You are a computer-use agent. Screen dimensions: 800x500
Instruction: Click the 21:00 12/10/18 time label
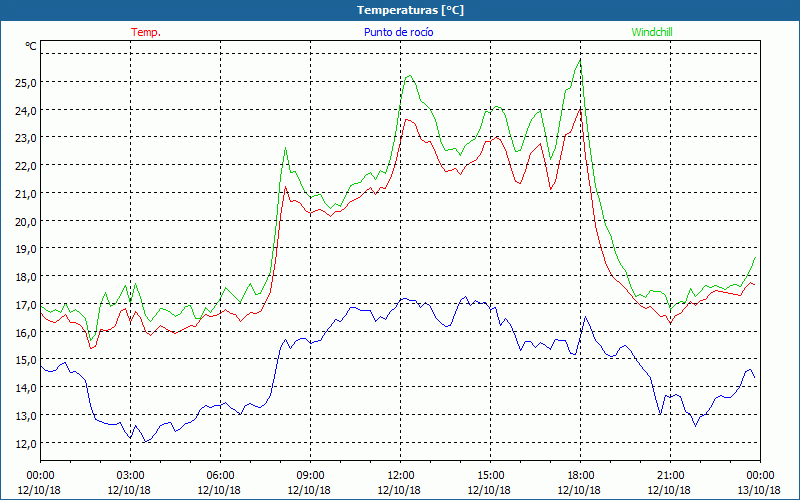coord(670,483)
